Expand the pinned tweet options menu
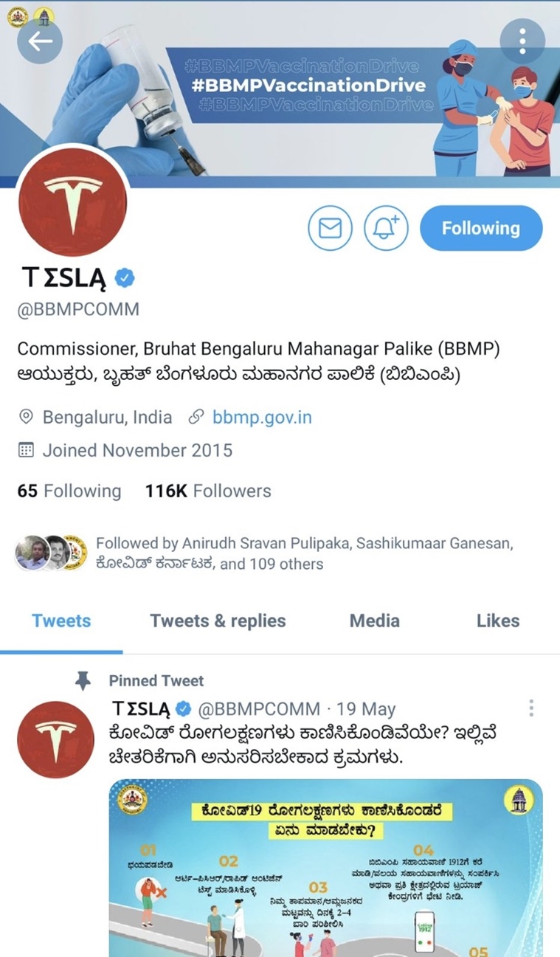Viewport: 560px width, 957px height. click(x=531, y=709)
